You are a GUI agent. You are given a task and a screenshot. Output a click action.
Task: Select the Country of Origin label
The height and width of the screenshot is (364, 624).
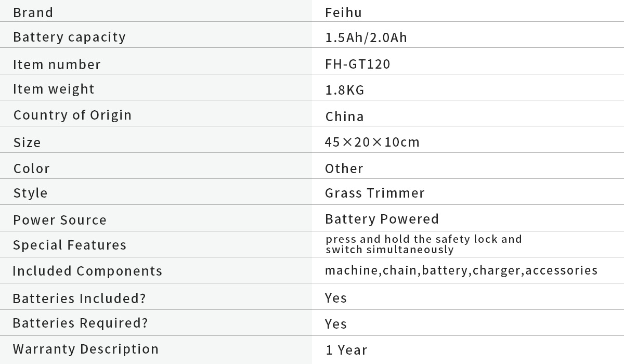(72, 115)
